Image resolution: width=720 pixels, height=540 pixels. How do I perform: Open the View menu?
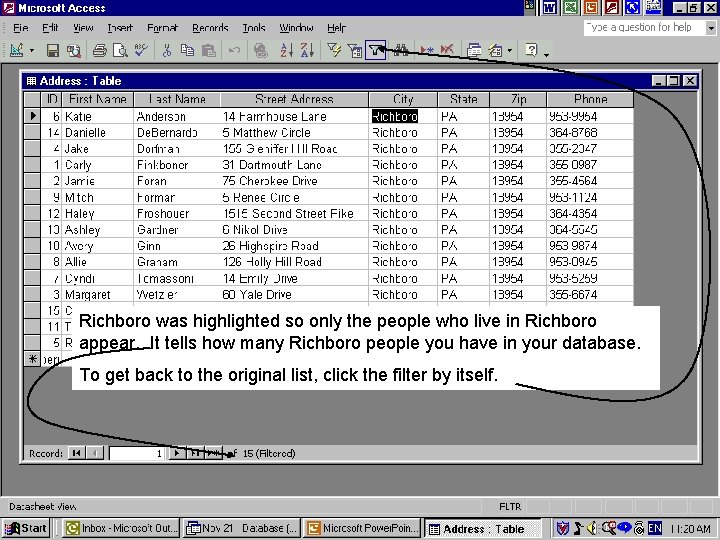coord(83,28)
